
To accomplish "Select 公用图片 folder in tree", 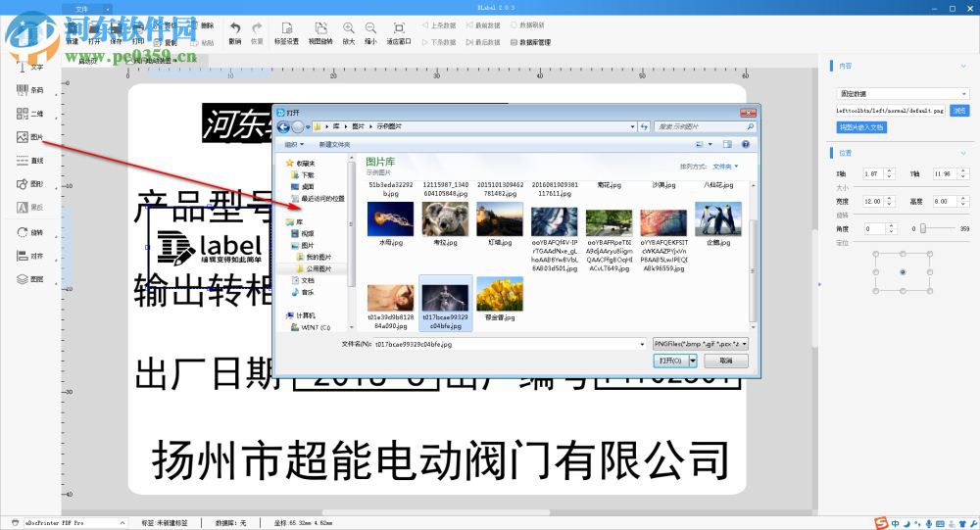I will click(x=315, y=268).
